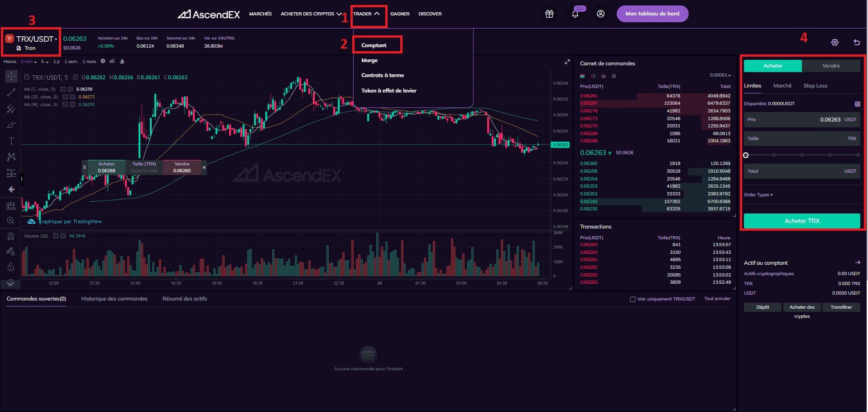Screen dimensions: 868x412
Task: Select the crosshair cursor tool
Action: click(11, 76)
